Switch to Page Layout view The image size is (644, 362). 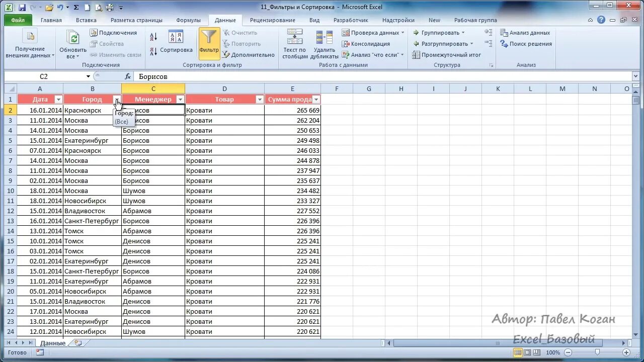528,352
